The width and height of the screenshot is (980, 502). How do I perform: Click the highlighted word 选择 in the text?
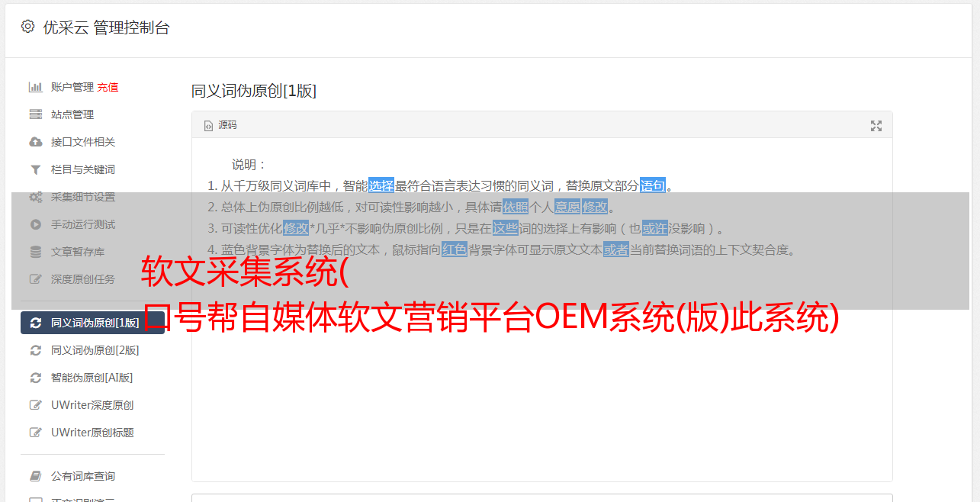(x=381, y=185)
